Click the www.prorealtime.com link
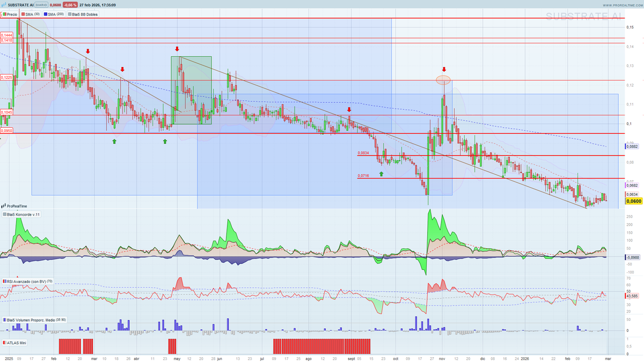This screenshot has height=362, width=644. point(621,5)
